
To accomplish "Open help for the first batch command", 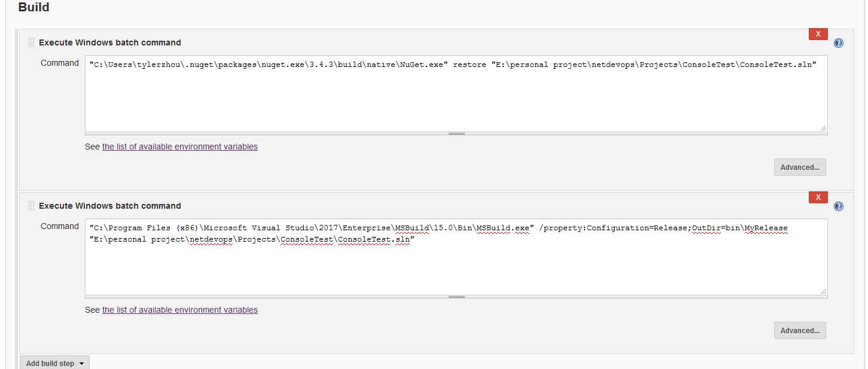I will [x=839, y=43].
